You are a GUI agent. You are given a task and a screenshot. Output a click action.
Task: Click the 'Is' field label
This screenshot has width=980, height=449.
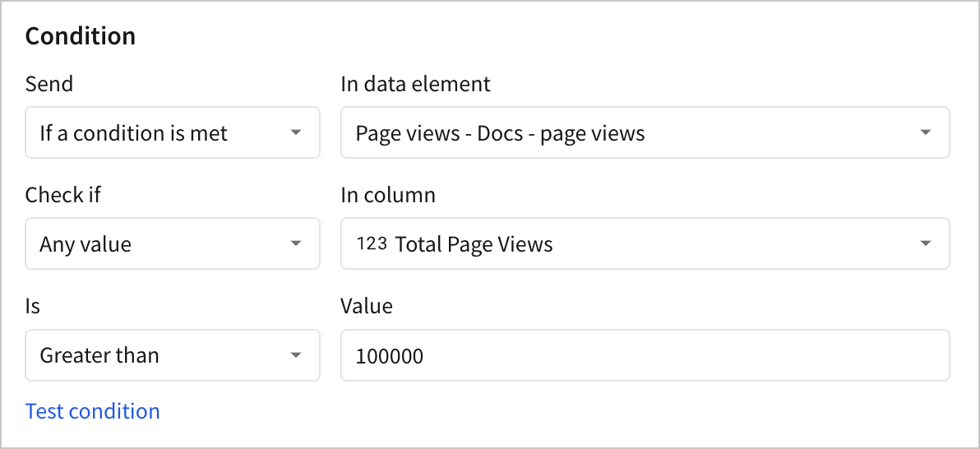coord(33,307)
